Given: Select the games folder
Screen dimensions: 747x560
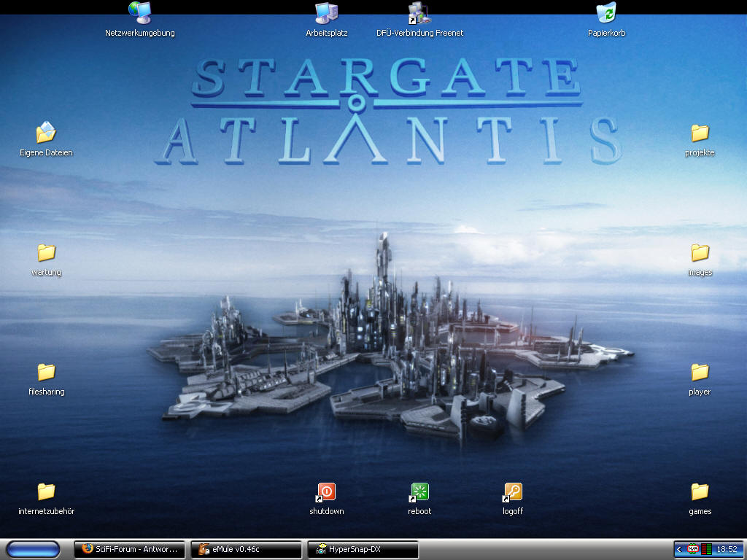Looking at the screenshot, I should pyautogui.click(x=700, y=492).
